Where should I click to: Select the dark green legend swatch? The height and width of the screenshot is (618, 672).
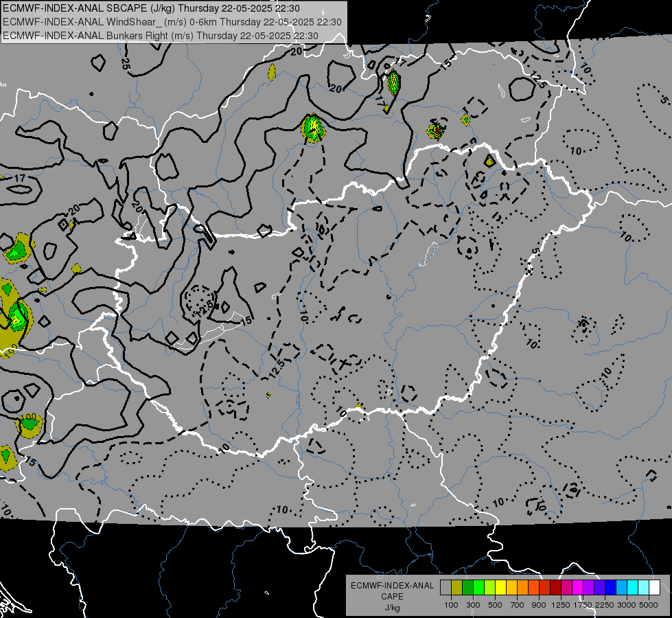467,588
